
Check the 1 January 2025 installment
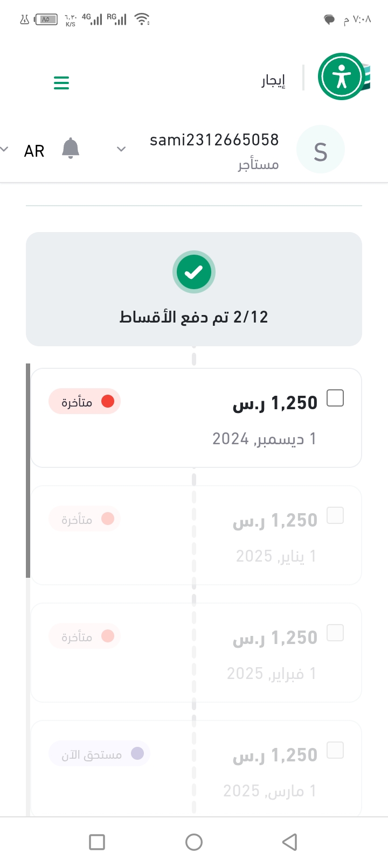335,516
